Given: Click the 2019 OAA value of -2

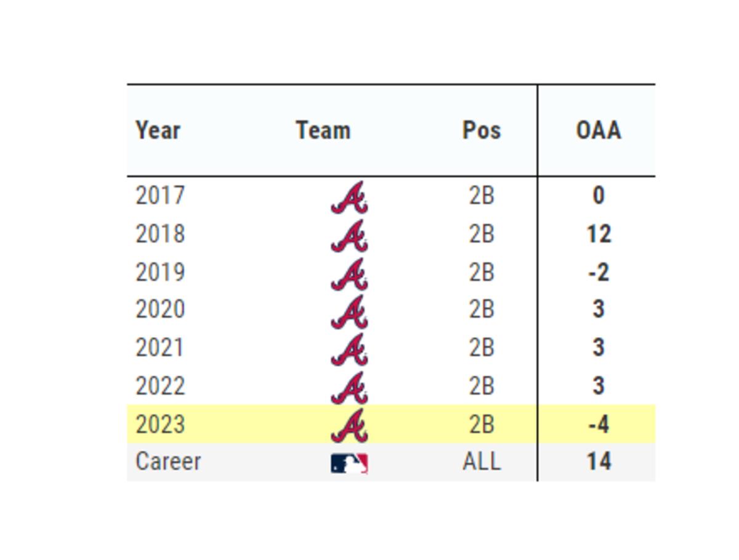Looking at the screenshot, I should (x=598, y=273).
